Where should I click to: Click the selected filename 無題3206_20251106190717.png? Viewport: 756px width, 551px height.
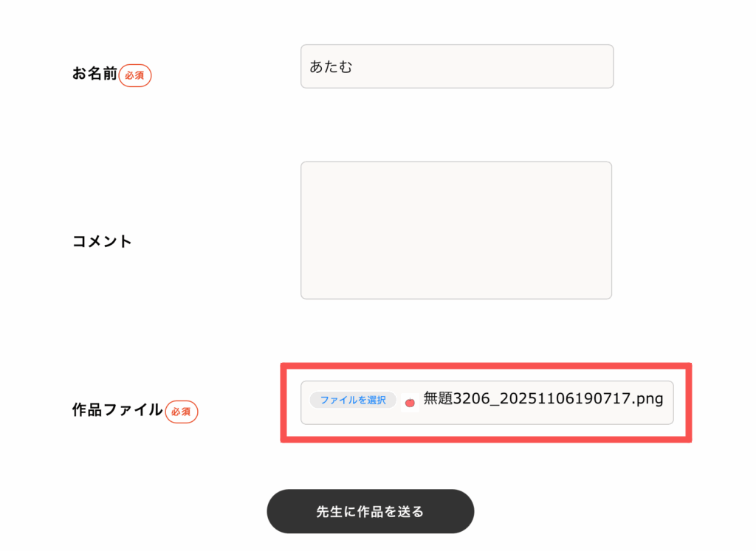click(543, 399)
